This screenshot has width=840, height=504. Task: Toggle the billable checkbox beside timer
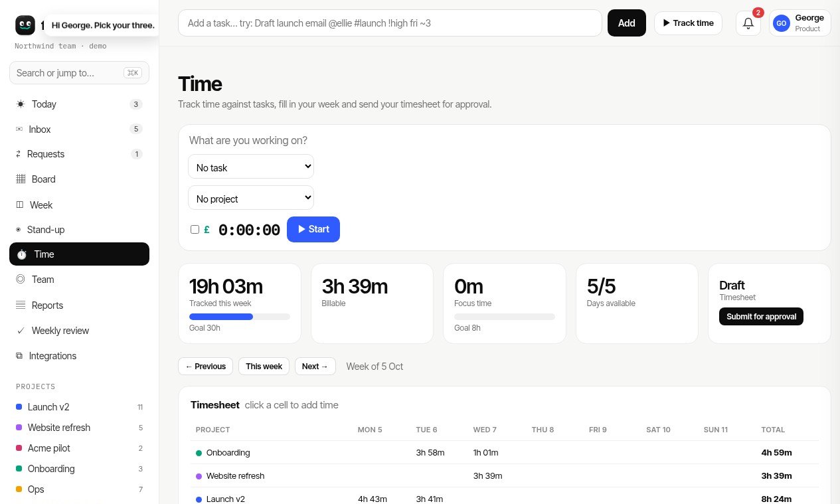tap(195, 229)
